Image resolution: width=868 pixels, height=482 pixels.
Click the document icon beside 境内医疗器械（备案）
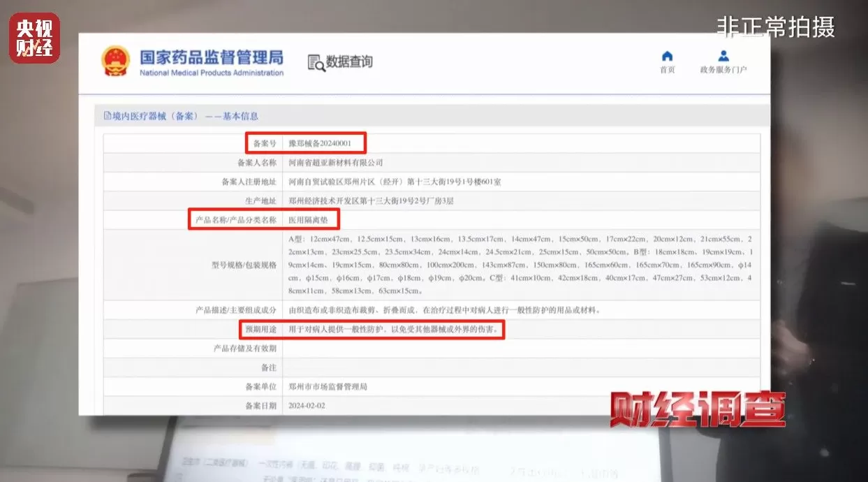[106, 115]
